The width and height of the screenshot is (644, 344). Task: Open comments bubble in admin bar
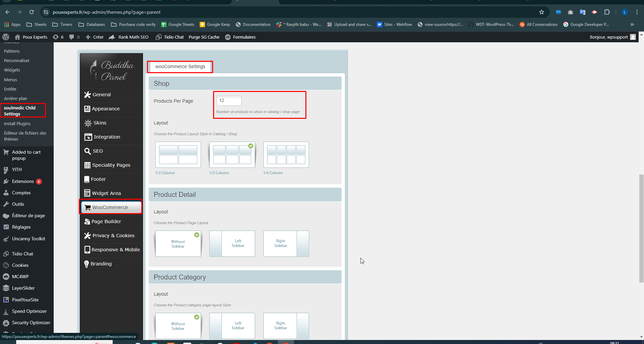click(x=74, y=37)
